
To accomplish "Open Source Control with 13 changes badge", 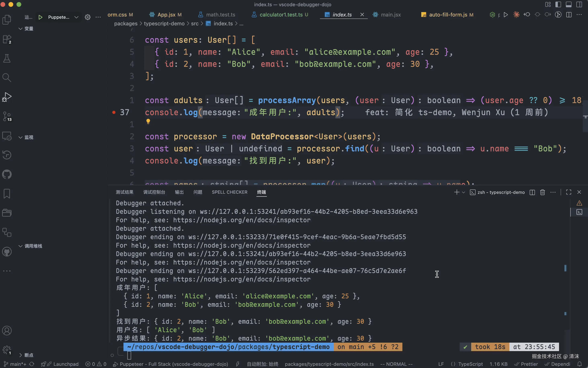I will pos(7,116).
